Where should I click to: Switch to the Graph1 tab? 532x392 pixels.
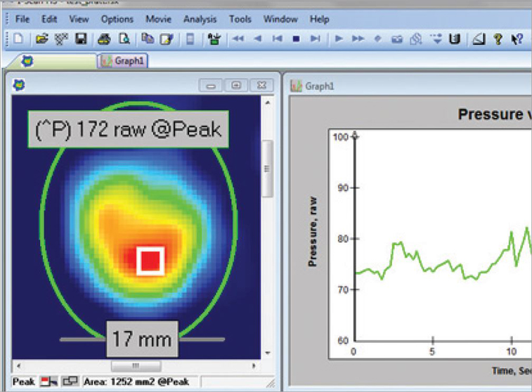(123, 61)
